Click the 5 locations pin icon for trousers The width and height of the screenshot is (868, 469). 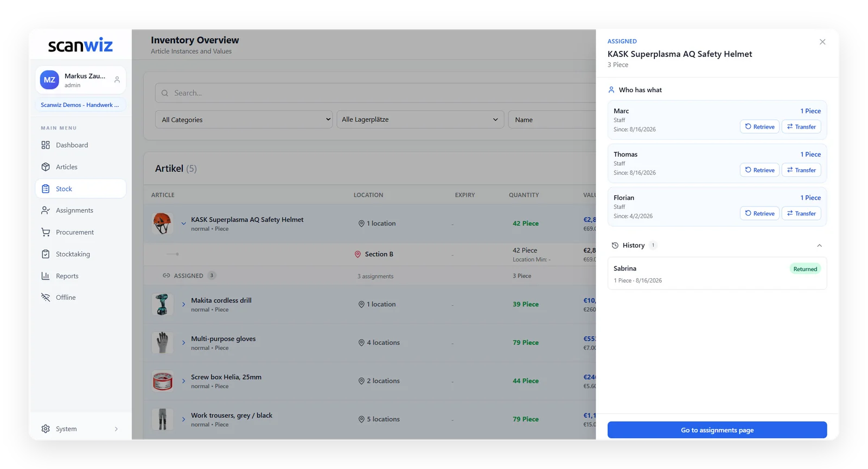361,419
